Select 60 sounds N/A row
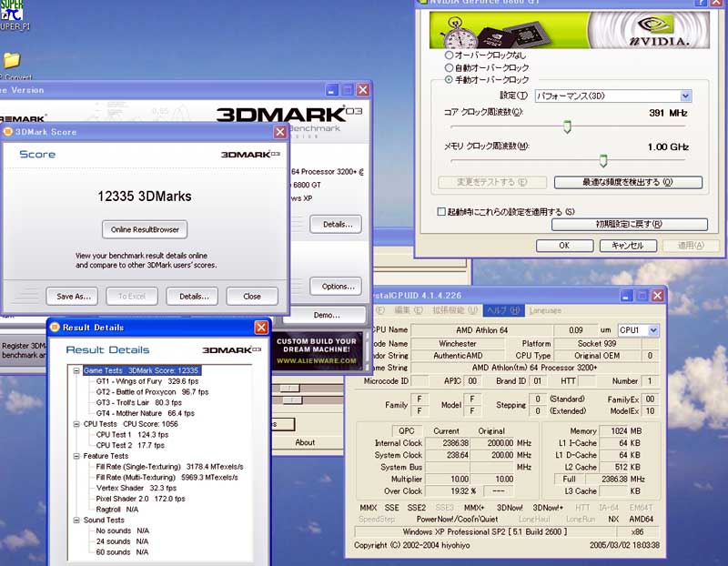This screenshot has width=728, height=566. [x=122, y=552]
